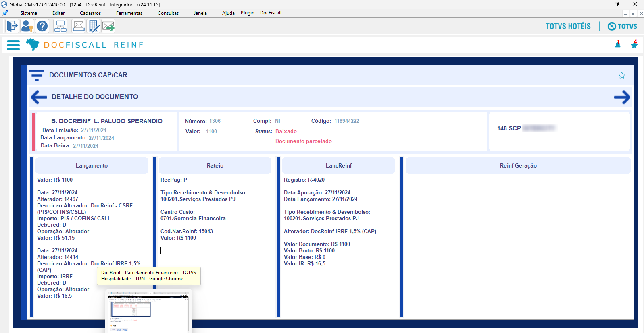Click the Data Emissão date value
The height and width of the screenshot is (333, 644).
94,130
